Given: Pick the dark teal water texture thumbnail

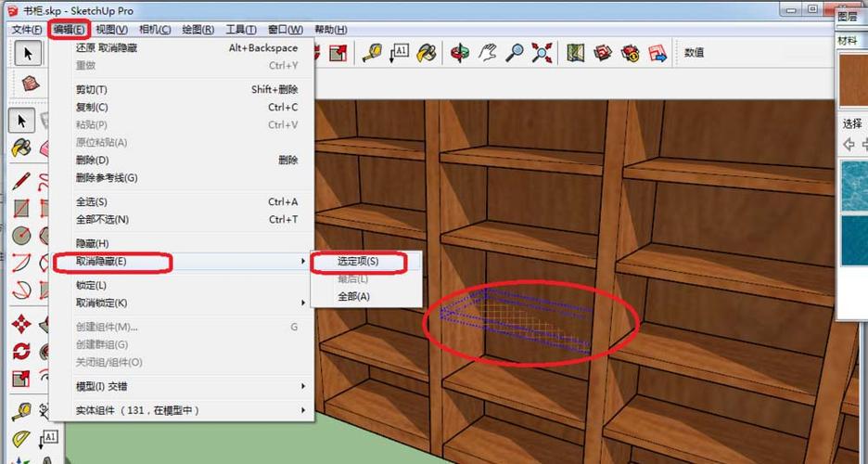Looking at the screenshot, I should pyautogui.click(x=855, y=241).
